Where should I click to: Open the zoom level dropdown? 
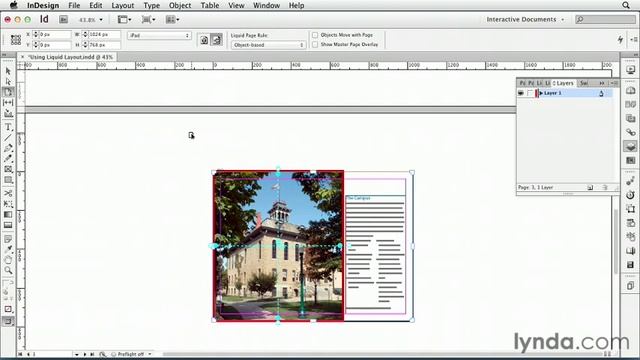(x=101, y=20)
